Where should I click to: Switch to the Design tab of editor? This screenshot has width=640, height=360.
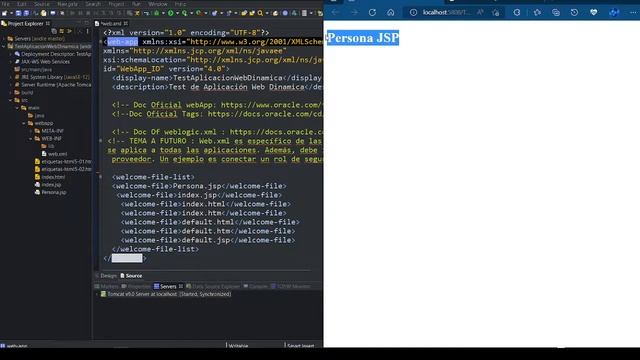[x=108, y=276]
